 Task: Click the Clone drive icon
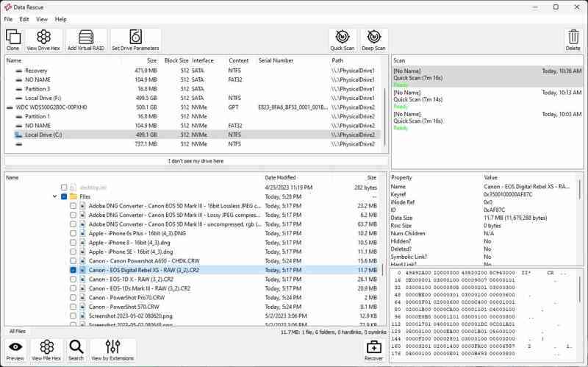click(13, 39)
